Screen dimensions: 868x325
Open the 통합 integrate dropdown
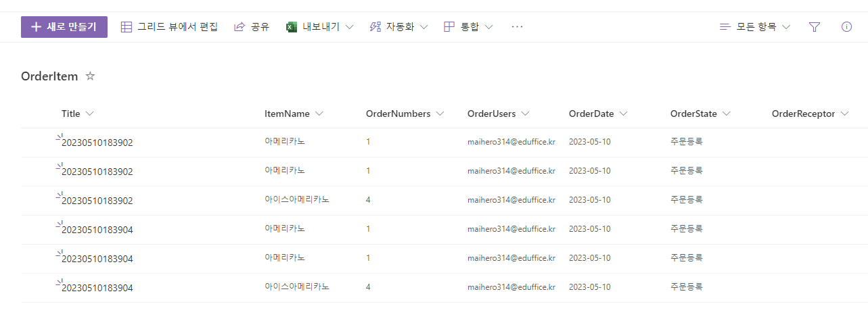pyautogui.click(x=468, y=27)
